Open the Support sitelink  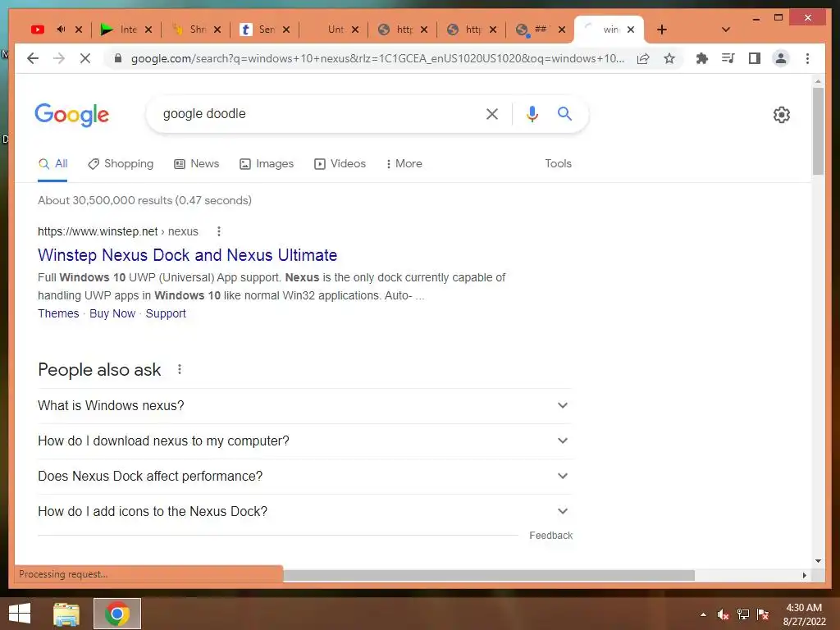pos(166,313)
